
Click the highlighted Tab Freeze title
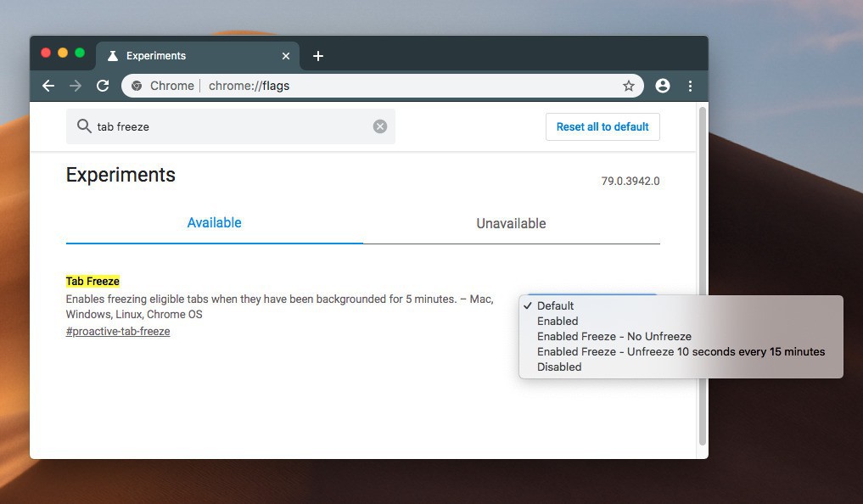[92, 281]
